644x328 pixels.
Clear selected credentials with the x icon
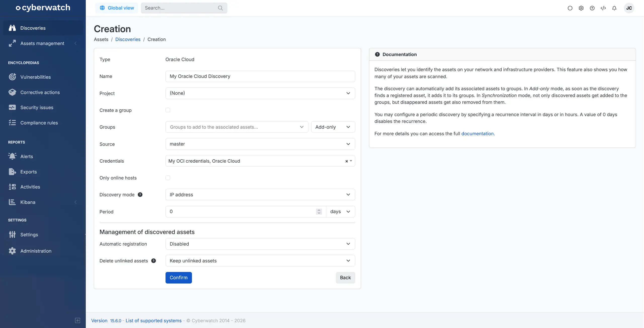point(346,161)
